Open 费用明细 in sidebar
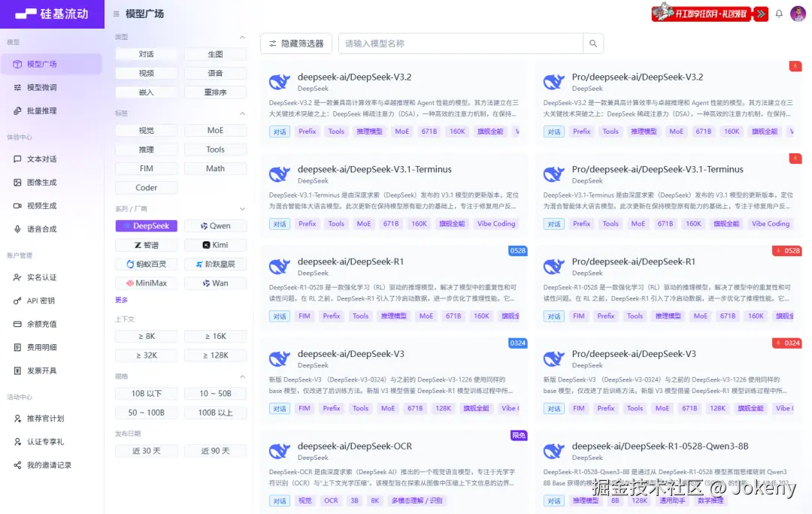The height and width of the screenshot is (514, 812). click(x=52, y=347)
